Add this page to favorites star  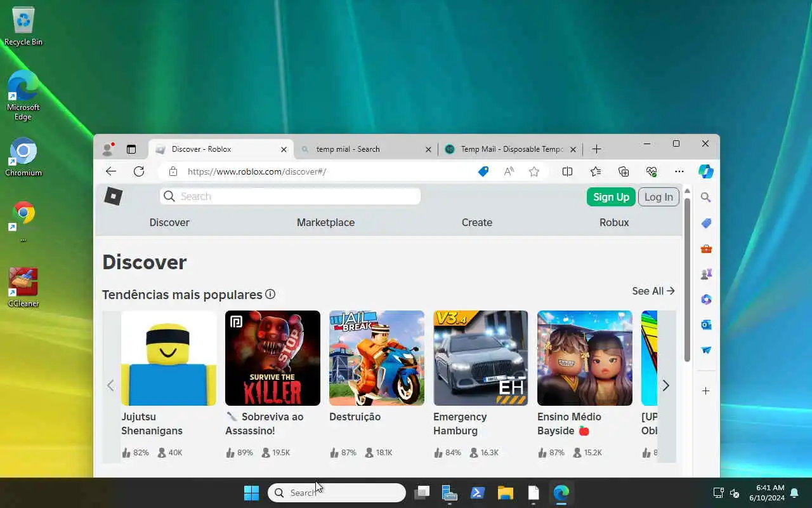(534, 171)
